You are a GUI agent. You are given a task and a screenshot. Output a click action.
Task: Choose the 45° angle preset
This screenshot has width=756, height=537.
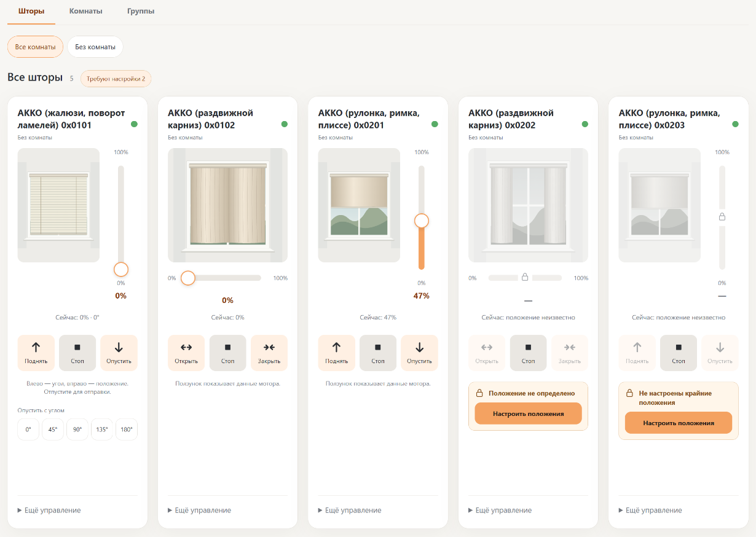tap(53, 429)
